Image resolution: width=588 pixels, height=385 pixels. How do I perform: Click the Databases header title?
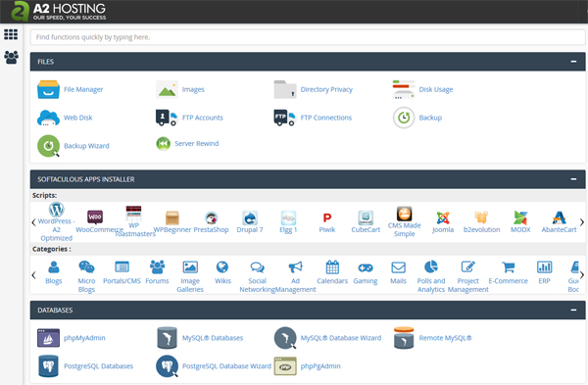pyautogui.click(x=55, y=310)
